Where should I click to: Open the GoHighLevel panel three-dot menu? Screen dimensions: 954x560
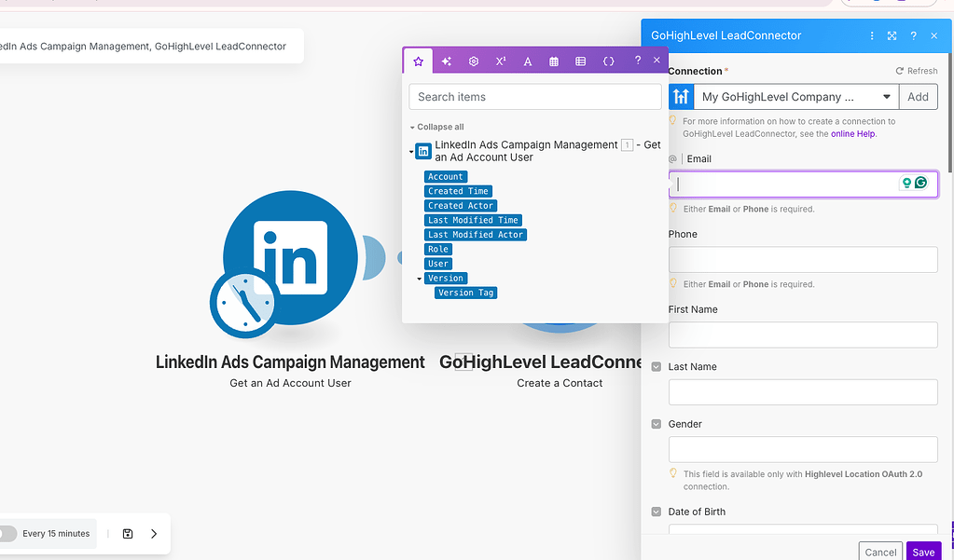[871, 35]
